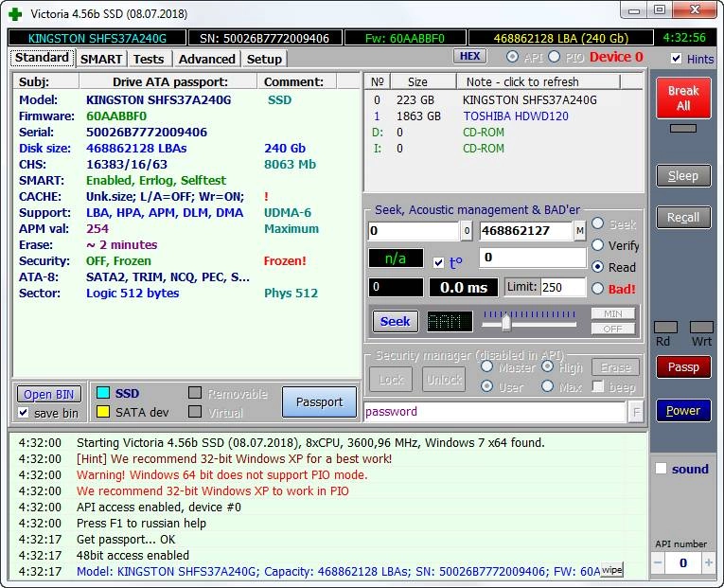724x588 pixels.
Task: Click the Limit field showing 250
Action: (x=562, y=287)
